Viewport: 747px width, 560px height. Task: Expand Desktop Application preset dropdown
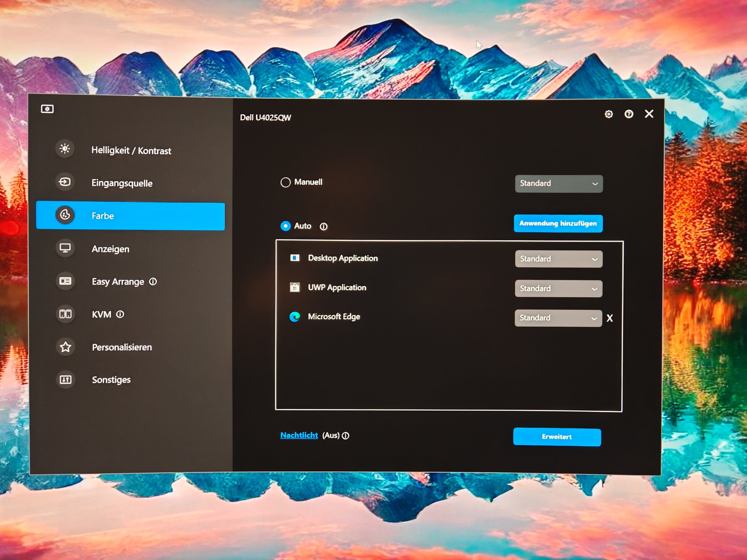pyautogui.click(x=558, y=259)
